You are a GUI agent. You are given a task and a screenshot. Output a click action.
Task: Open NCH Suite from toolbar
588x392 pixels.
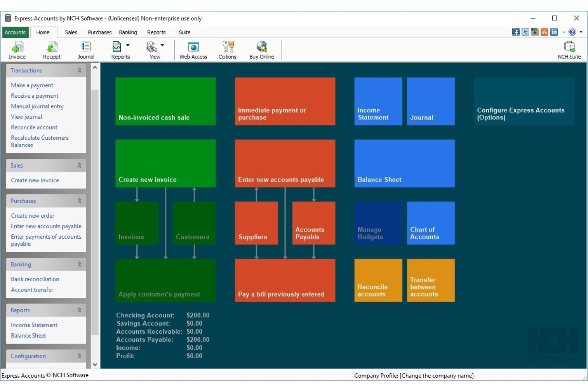569,50
